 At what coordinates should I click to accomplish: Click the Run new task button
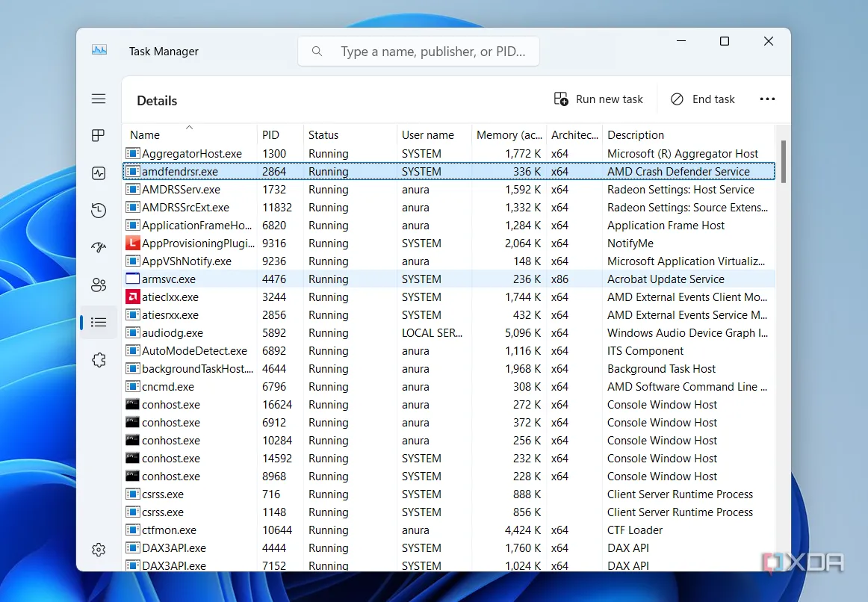598,99
